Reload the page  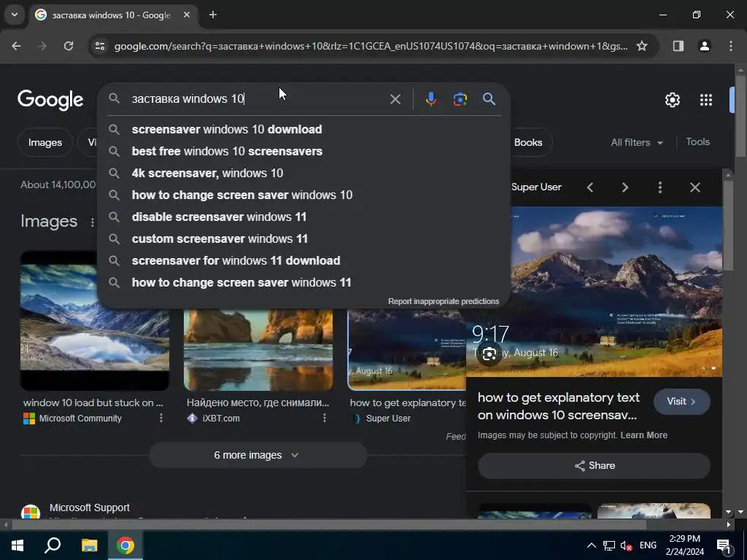point(69,46)
